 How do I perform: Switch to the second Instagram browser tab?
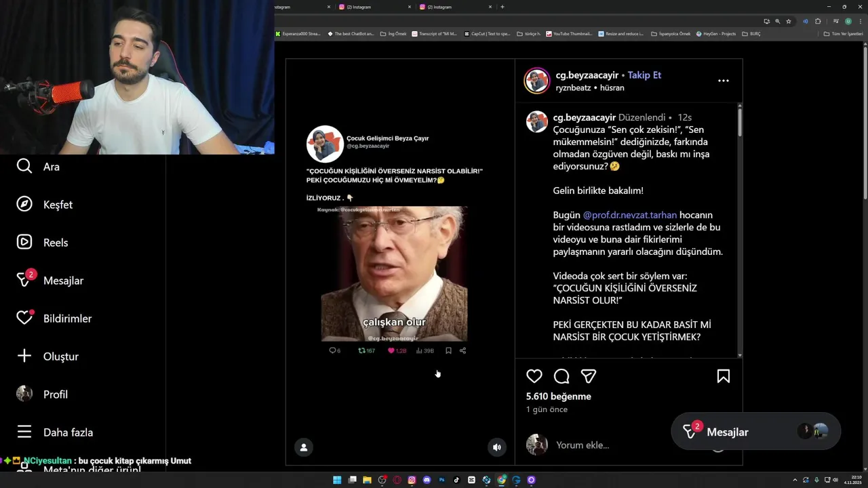tap(374, 7)
